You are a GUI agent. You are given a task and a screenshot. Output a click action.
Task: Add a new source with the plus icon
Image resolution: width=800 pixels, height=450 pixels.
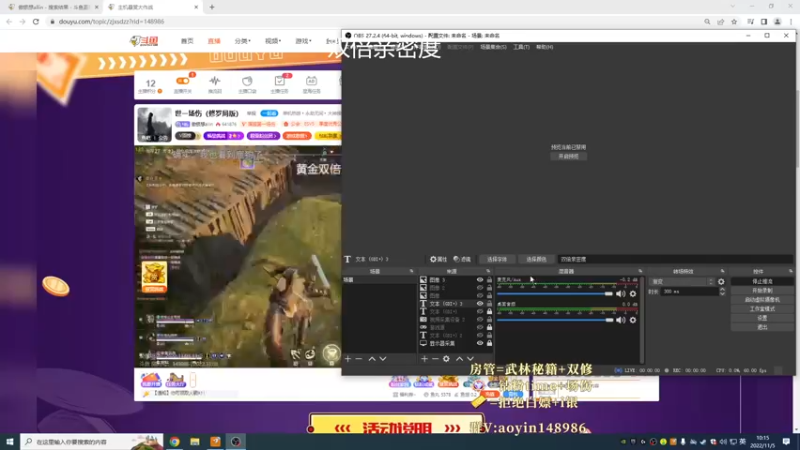pos(424,359)
